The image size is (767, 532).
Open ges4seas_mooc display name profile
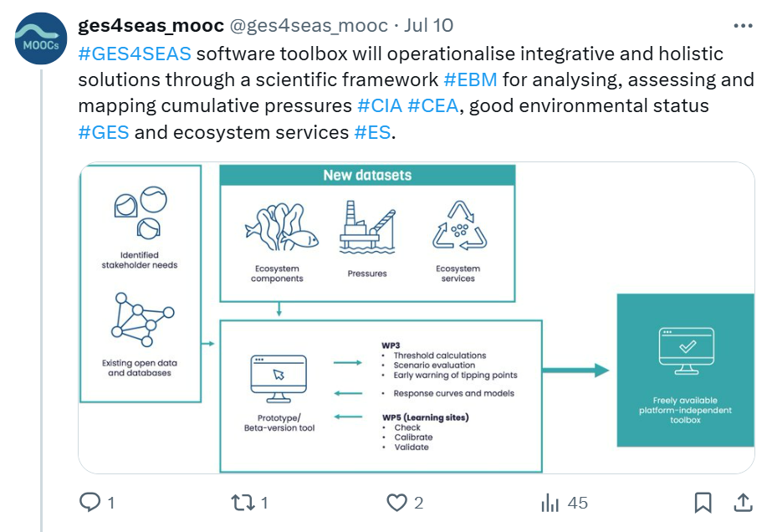pyautogui.click(x=150, y=26)
